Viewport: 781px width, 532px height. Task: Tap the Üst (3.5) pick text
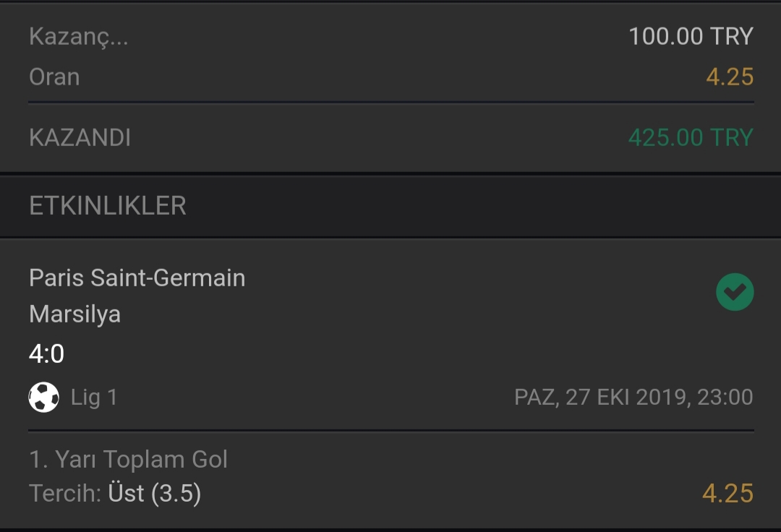point(155,494)
